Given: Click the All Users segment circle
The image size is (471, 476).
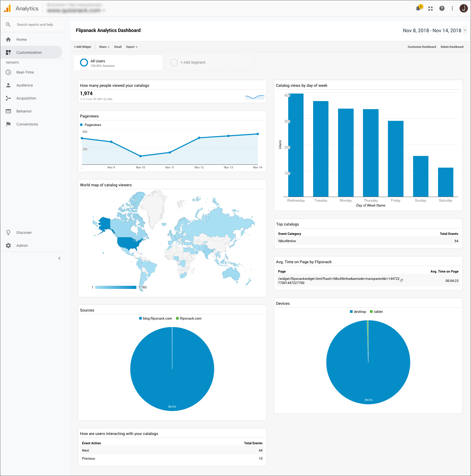Looking at the screenshot, I should pos(84,62).
